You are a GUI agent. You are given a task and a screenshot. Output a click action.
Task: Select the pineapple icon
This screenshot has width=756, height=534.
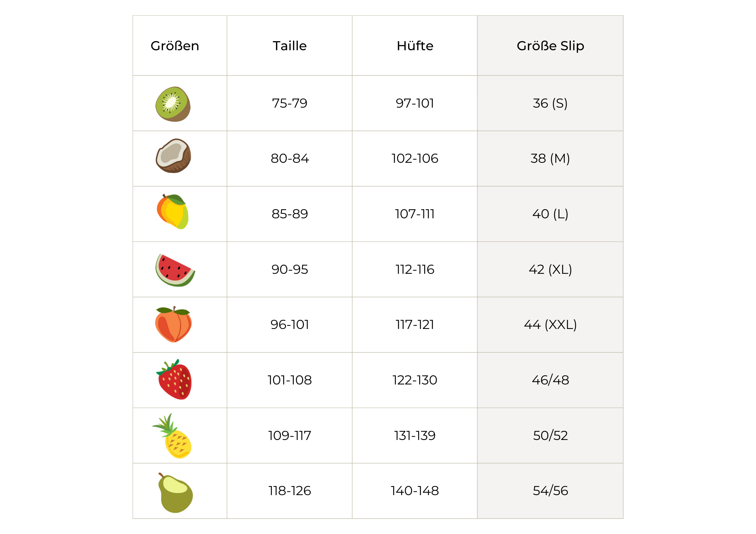click(x=173, y=436)
